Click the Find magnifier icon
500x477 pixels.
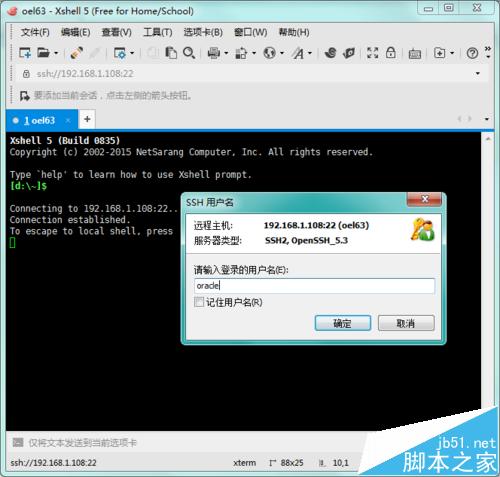pyautogui.click(x=189, y=53)
